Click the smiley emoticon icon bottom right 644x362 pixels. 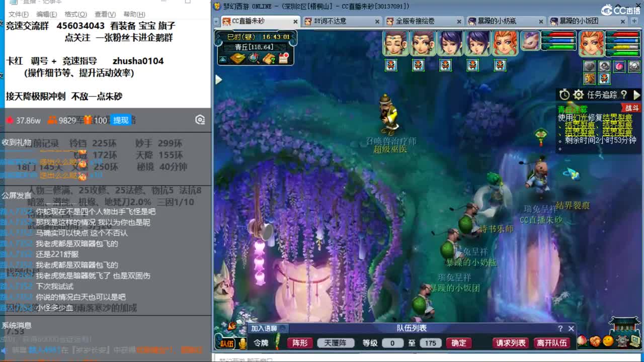609,341
